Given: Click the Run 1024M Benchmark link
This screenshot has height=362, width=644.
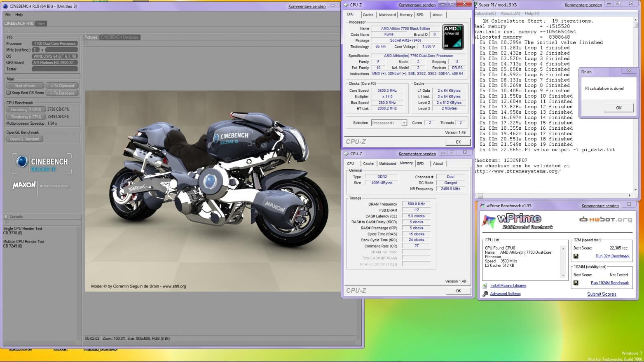Looking at the screenshot, I should pos(610,283).
